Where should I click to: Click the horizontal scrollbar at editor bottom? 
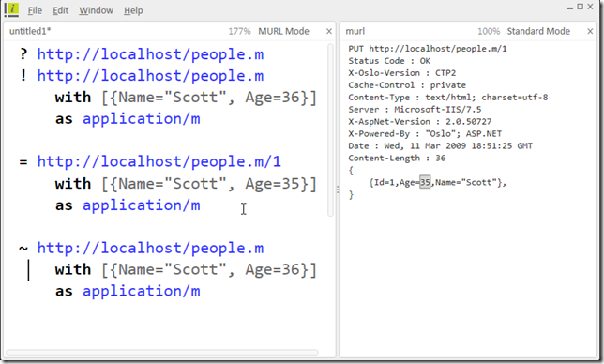point(161,352)
